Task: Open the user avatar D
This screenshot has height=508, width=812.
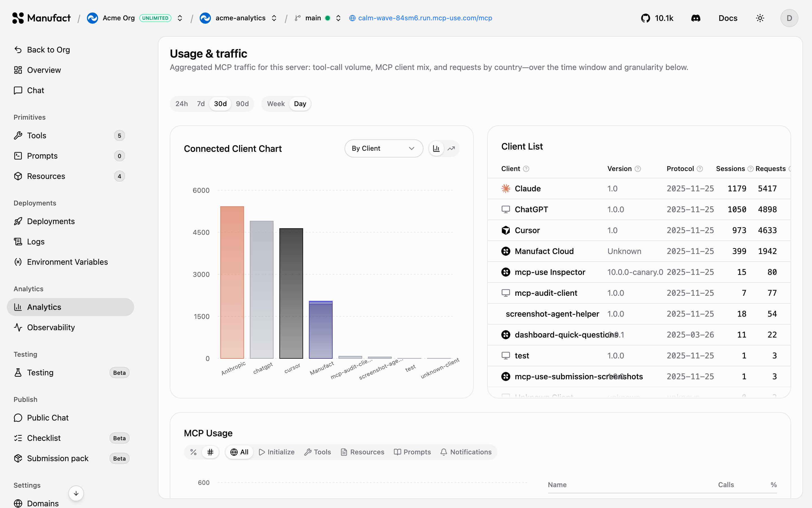Action: [789, 18]
